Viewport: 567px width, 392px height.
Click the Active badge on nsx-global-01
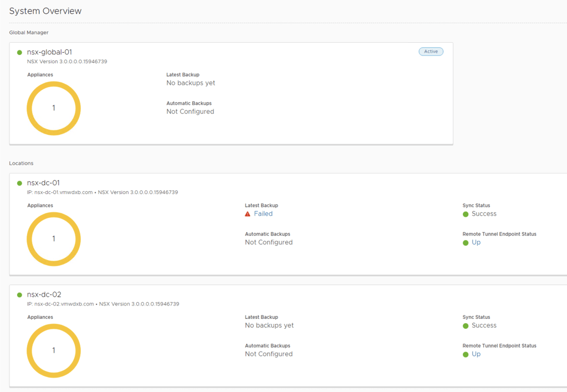431,52
